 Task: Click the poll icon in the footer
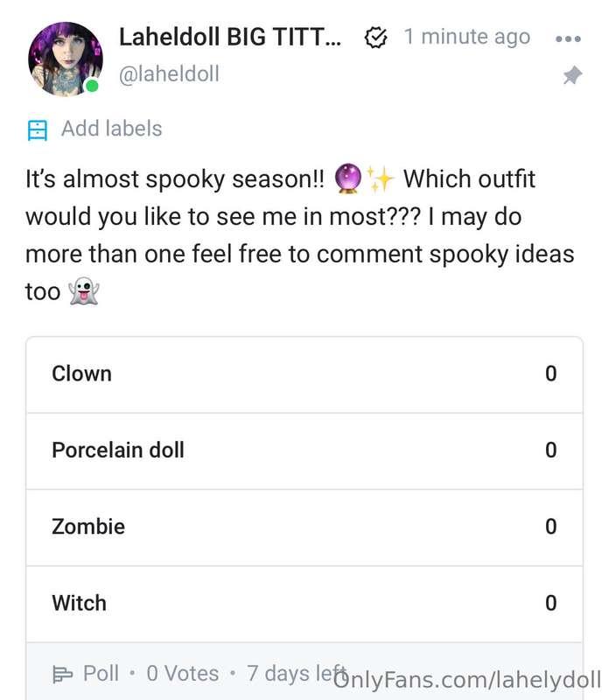(x=63, y=674)
